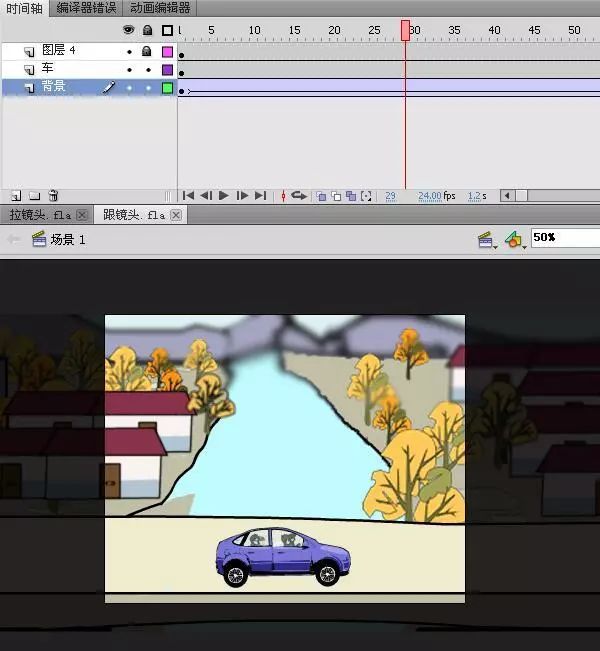Click the current frame number 29

(x=390, y=196)
